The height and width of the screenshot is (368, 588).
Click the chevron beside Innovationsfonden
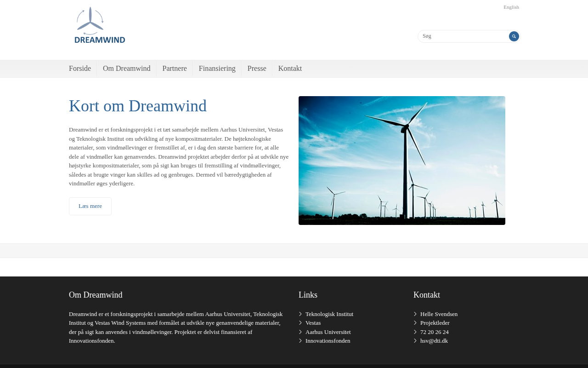(x=300, y=341)
